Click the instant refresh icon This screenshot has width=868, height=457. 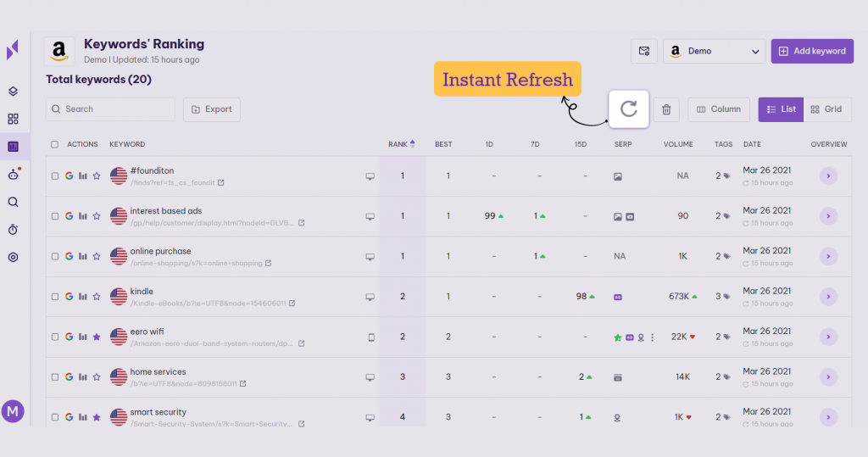628,109
